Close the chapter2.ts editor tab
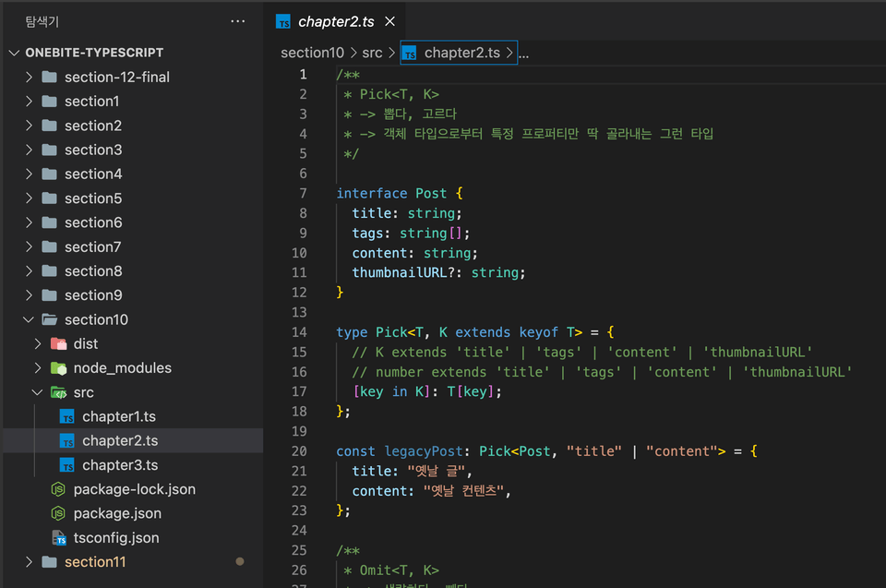 pos(389,21)
